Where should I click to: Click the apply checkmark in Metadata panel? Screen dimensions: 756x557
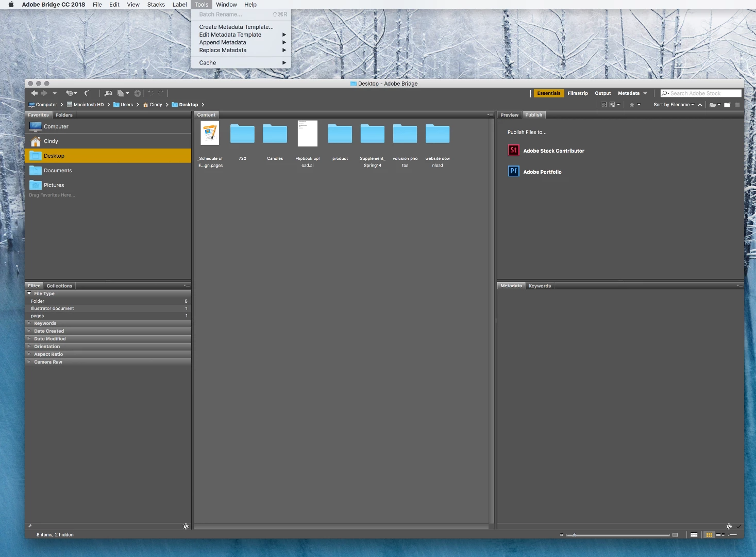[x=738, y=527]
